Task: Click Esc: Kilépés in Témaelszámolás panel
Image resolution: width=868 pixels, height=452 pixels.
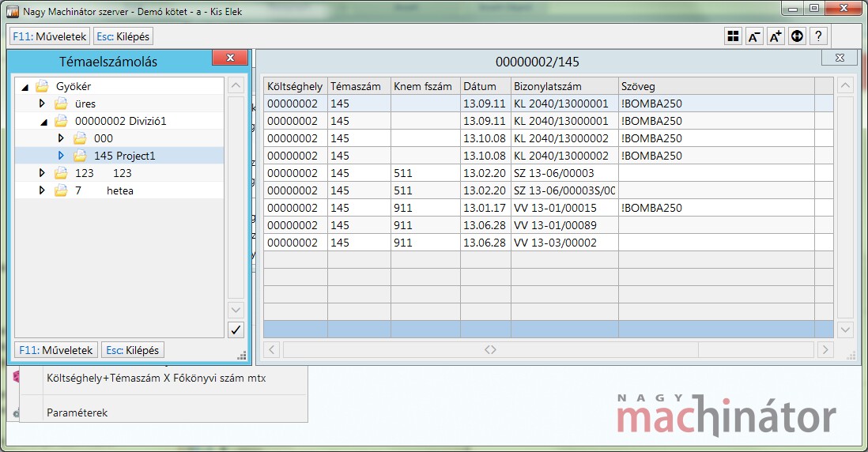Action: click(x=132, y=349)
